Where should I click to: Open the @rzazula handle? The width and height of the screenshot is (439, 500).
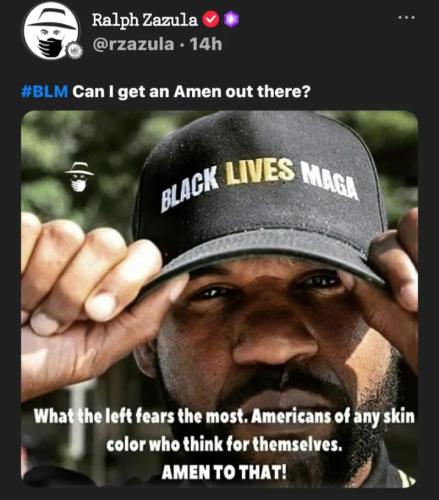coord(133,44)
